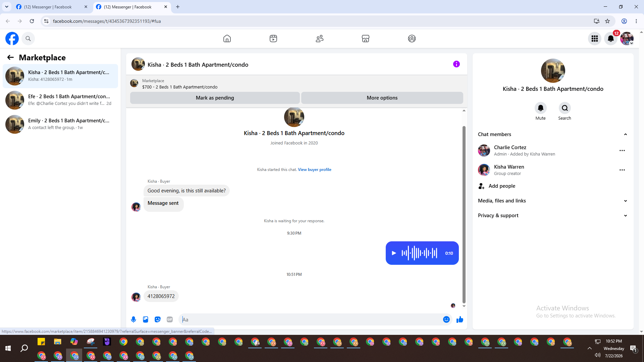644x362 pixels.
Task: Open Kisha 2 Beds 1 Bath conversation
Action: point(60,76)
